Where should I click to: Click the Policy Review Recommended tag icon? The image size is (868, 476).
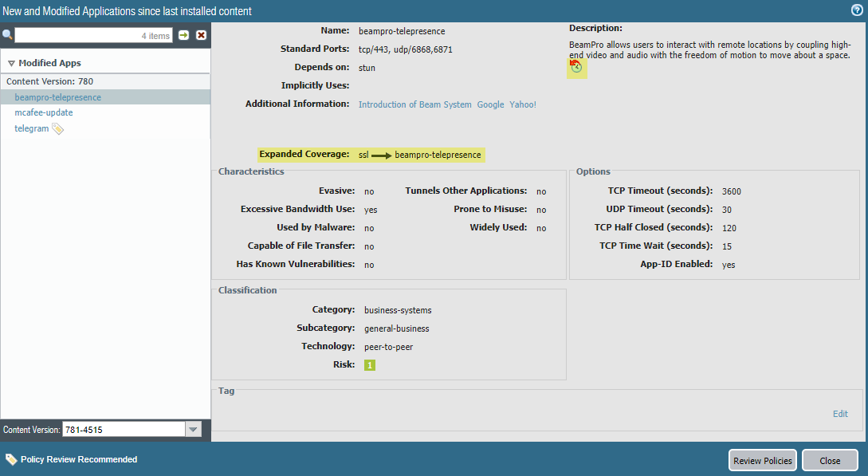pos(11,459)
